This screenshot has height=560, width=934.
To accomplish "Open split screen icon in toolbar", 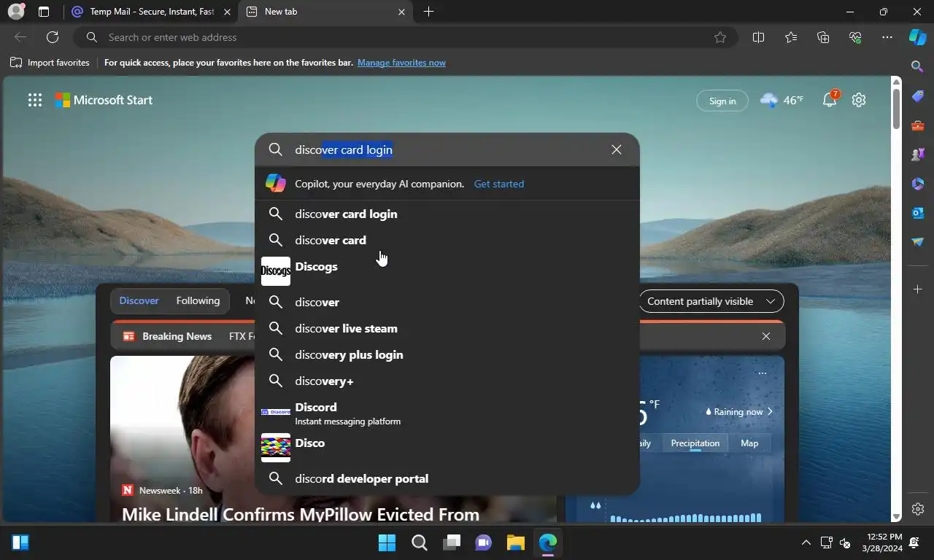I will (x=758, y=37).
